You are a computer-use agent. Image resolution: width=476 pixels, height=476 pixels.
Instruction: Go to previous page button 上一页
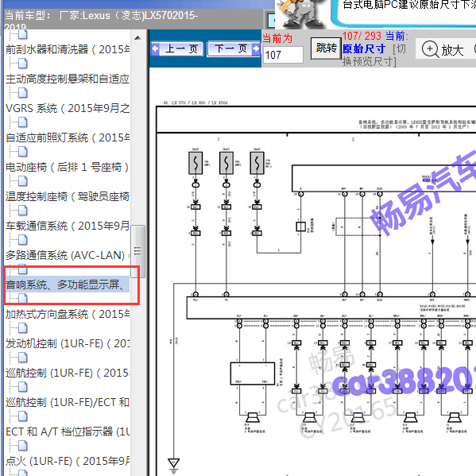click(177, 48)
